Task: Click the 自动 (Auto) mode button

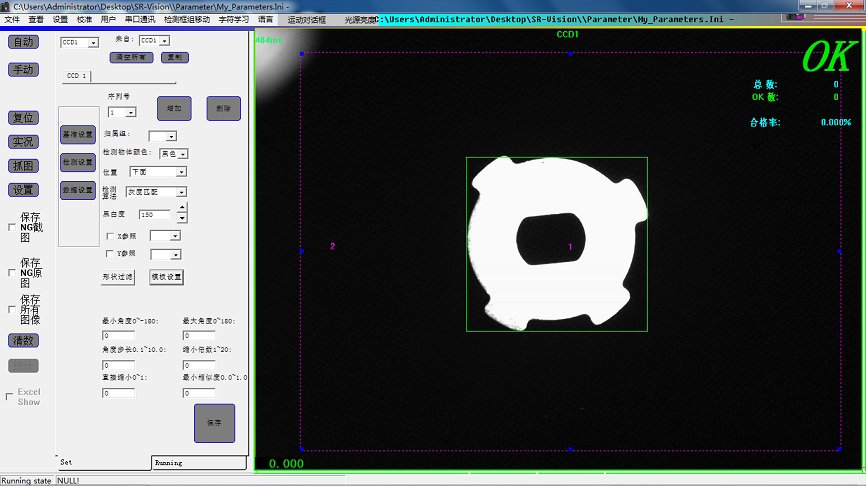Action: pos(23,42)
